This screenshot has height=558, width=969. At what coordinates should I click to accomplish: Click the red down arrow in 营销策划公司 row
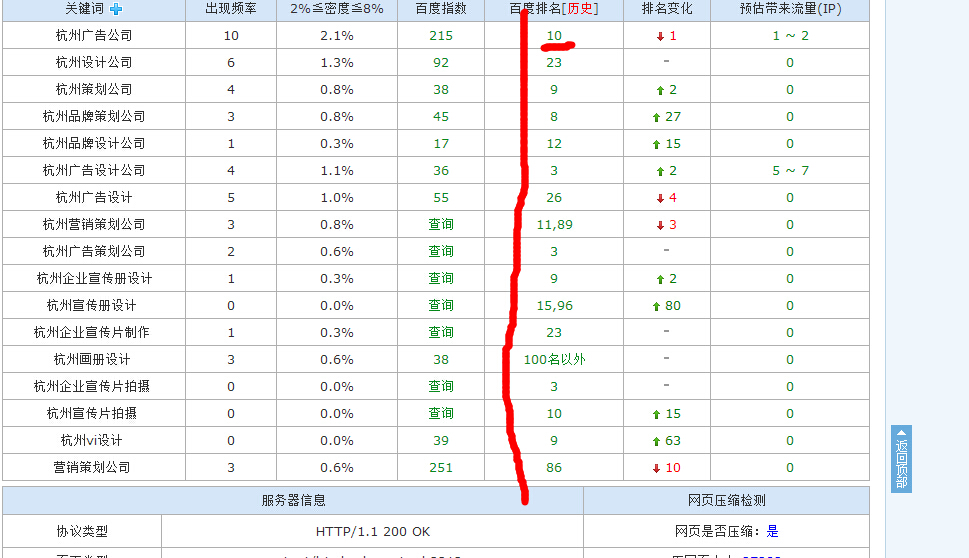pyautogui.click(x=656, y=468)
